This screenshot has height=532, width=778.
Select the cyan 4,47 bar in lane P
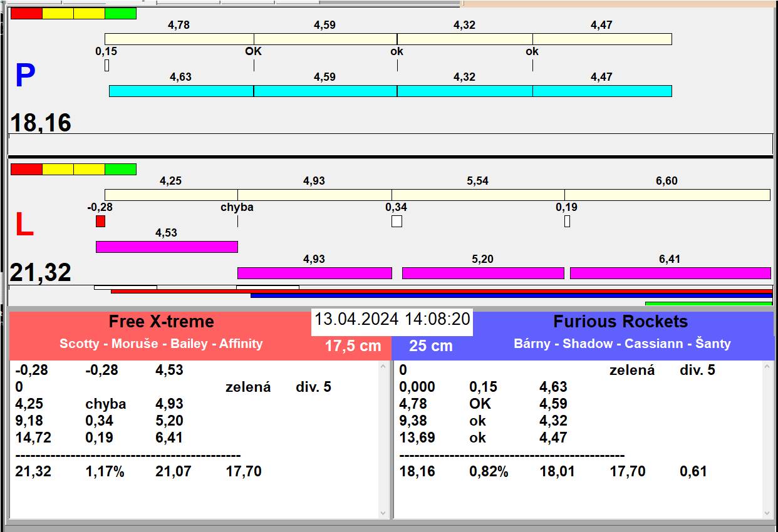tap(602, 91)
